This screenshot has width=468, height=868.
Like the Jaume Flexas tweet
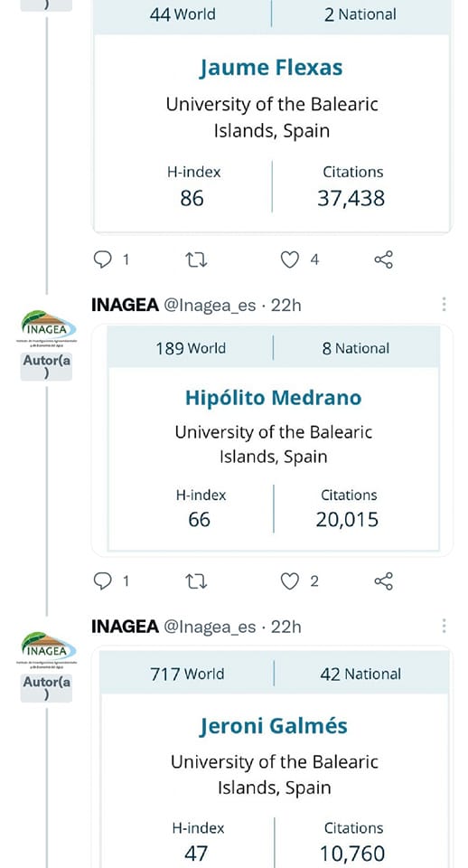click(x=289, y=259)
